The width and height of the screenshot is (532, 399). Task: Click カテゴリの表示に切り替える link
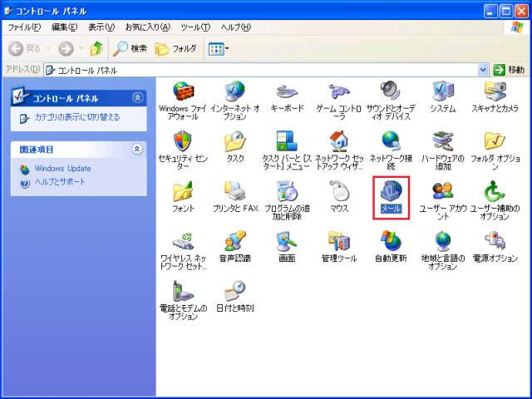coord(77,117)
